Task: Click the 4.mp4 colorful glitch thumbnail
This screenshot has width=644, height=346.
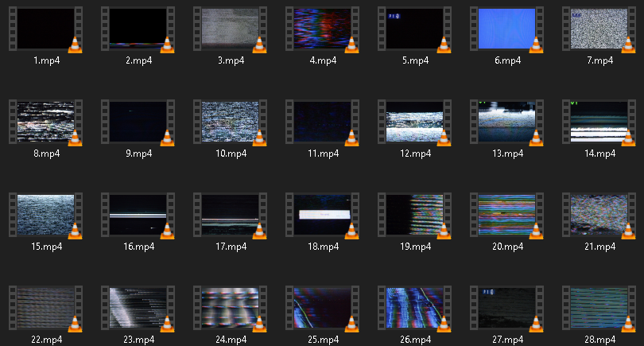Action: (x=322, y=29)
